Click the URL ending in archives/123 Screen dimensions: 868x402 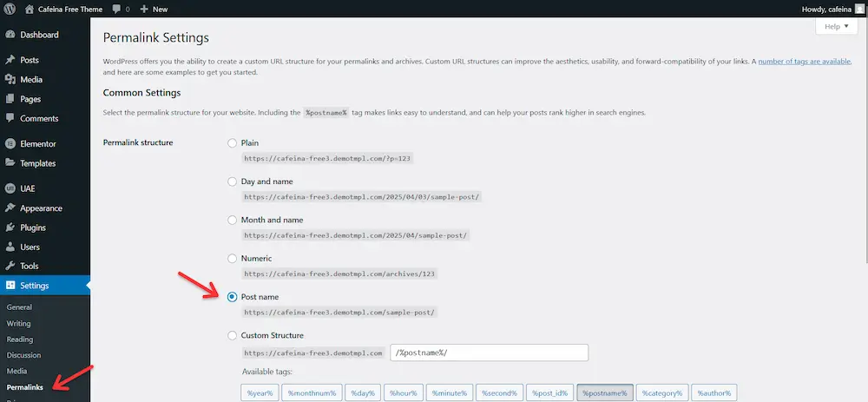[x=340, y=273]
